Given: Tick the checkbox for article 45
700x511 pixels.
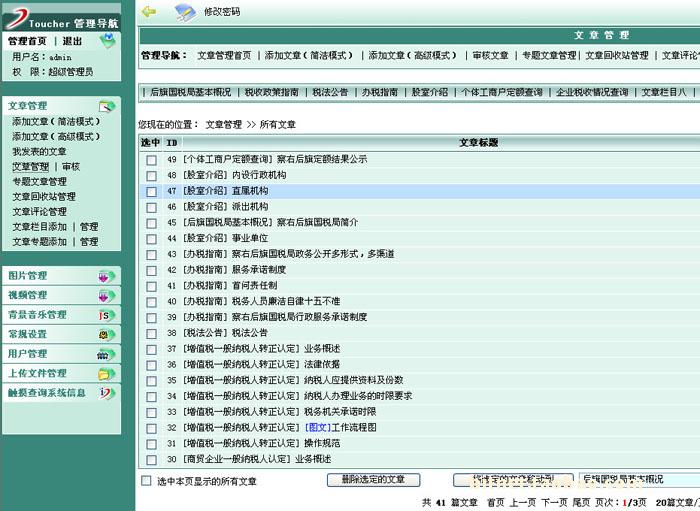Looking at the screenshot, I should (151, 223).
